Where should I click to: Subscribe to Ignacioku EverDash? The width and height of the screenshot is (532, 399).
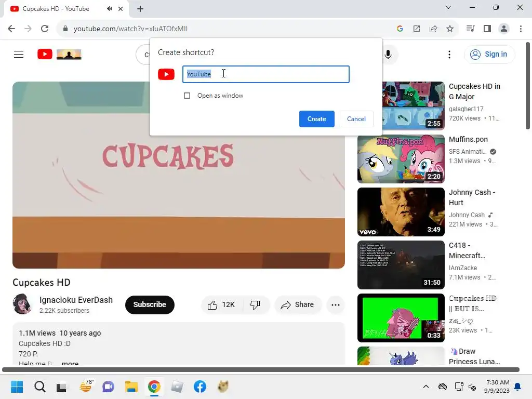click(150, 304)
